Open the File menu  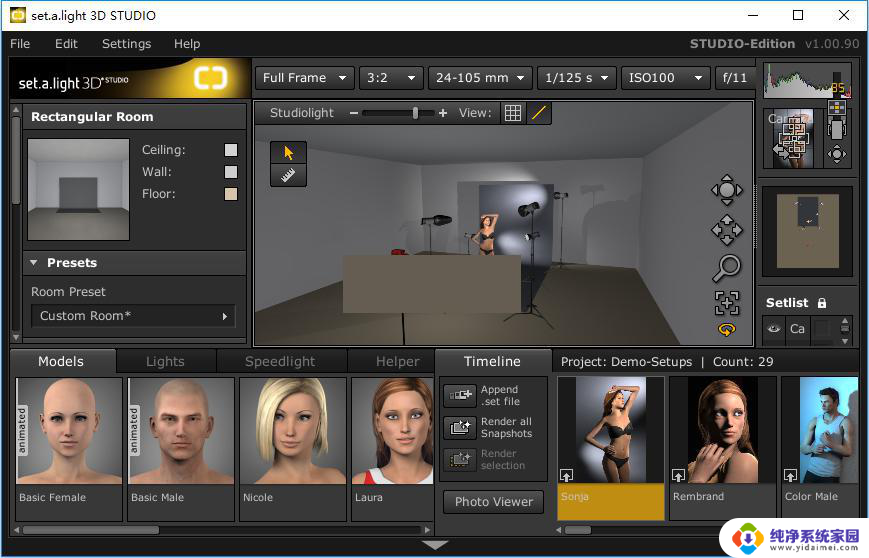click(20, 44)
